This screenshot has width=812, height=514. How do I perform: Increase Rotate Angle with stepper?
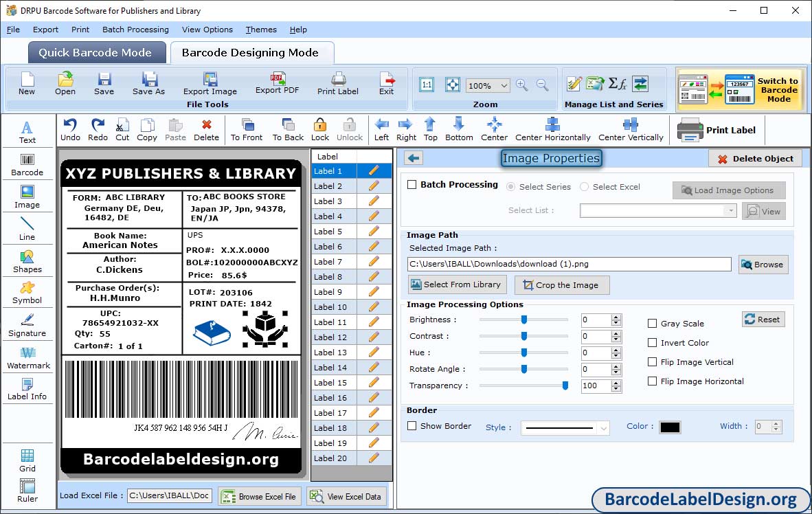pos(616,367)
